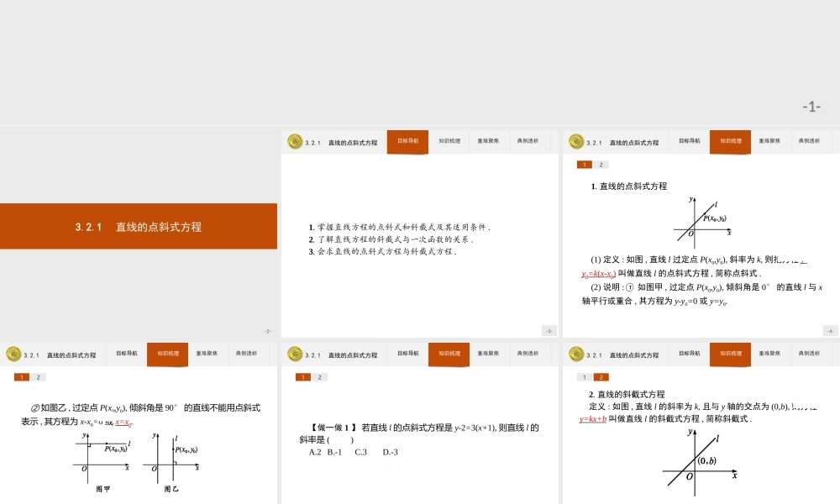Click the 图甲 horizontal line diagram
Image resolution: width=840 pixels, height=504 pixels.
tap(102, 458)
